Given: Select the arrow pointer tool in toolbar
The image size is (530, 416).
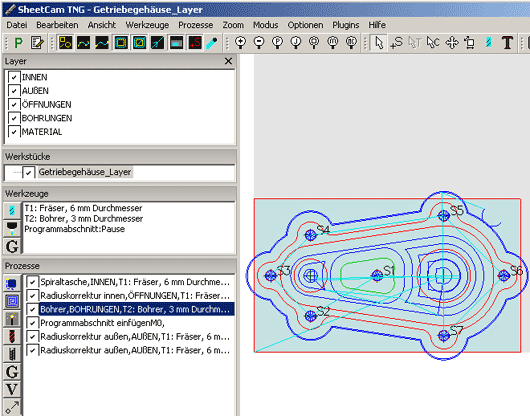Looking at the screenshot, I should click(x=379, y=43).
